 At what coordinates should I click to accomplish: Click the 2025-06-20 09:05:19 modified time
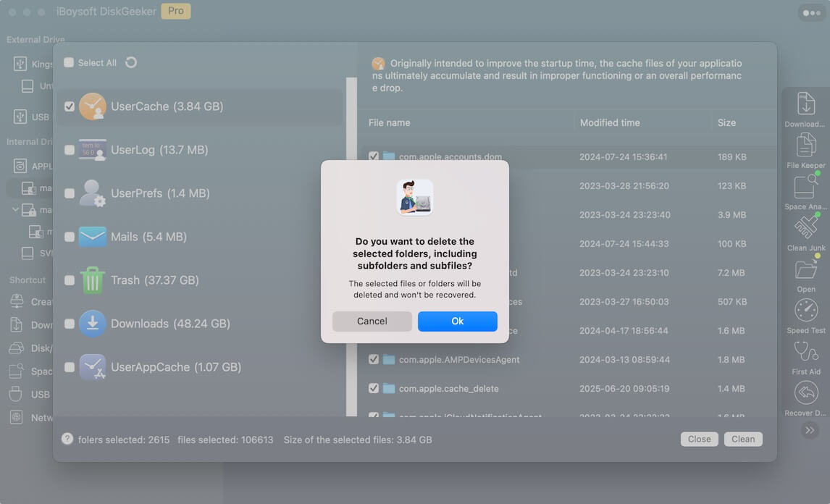pyautogui.click(x=624, y=389)
